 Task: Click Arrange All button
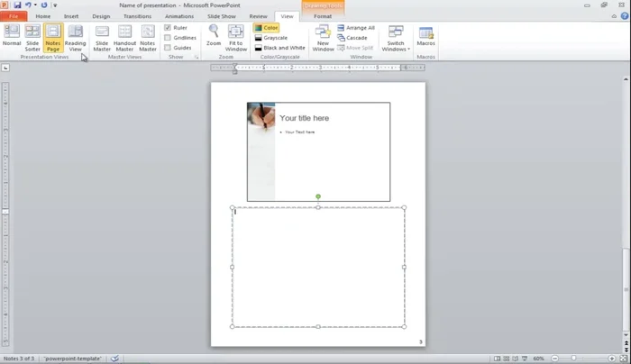coord(356,28)
